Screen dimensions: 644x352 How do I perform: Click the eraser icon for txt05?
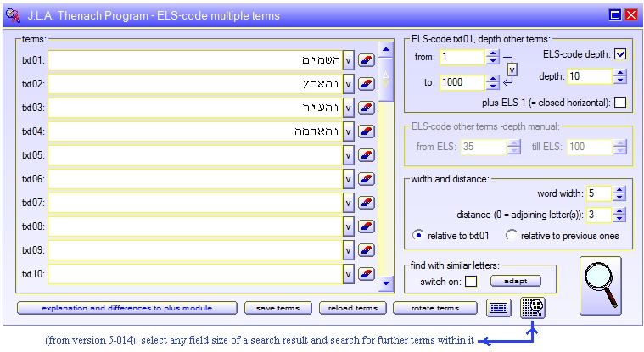click(x=367, y=155)
